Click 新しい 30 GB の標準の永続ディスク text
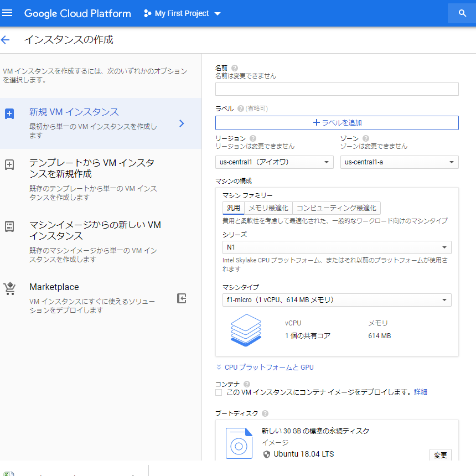 click(315, 431)
